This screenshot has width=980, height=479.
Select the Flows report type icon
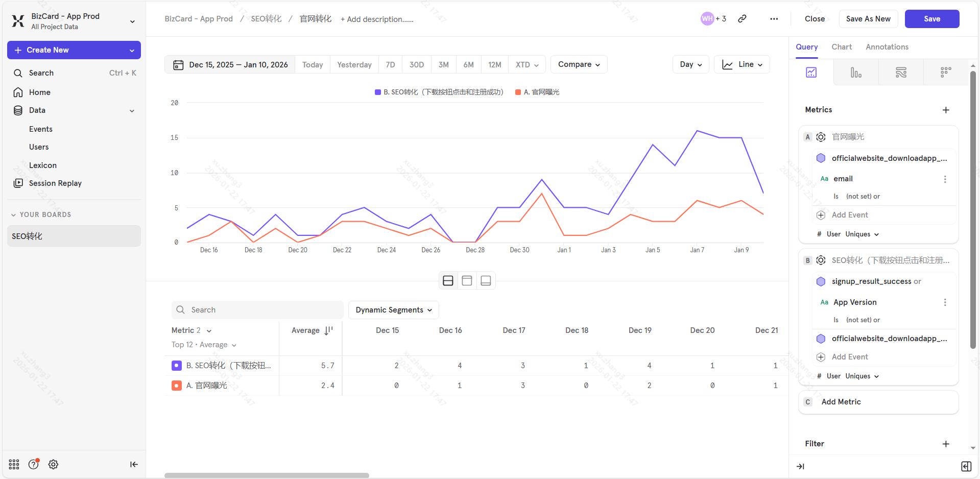[901, 73]
